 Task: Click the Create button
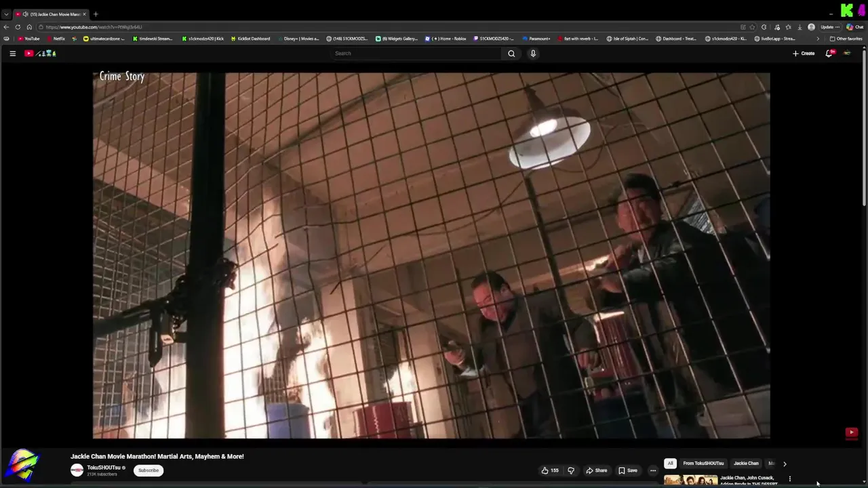[x=804, y=54]
